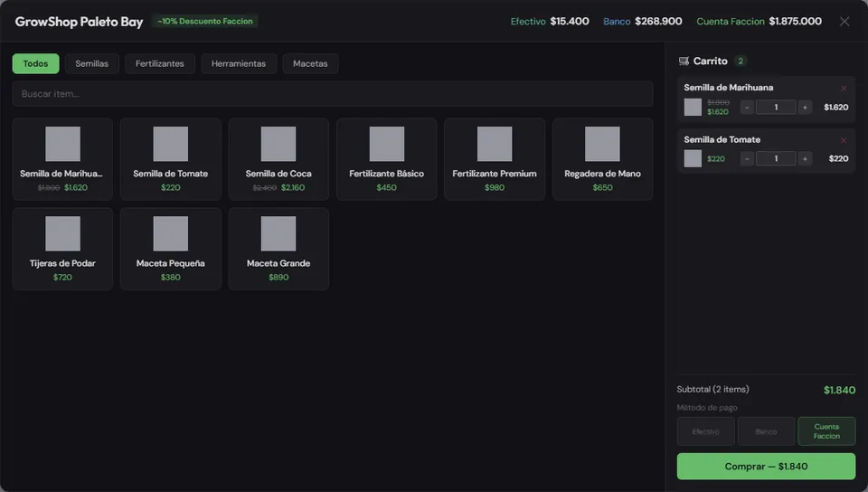Remove Semilla de Tomate from cart
This screenshot has height=492, width=868.
point(843,140)
